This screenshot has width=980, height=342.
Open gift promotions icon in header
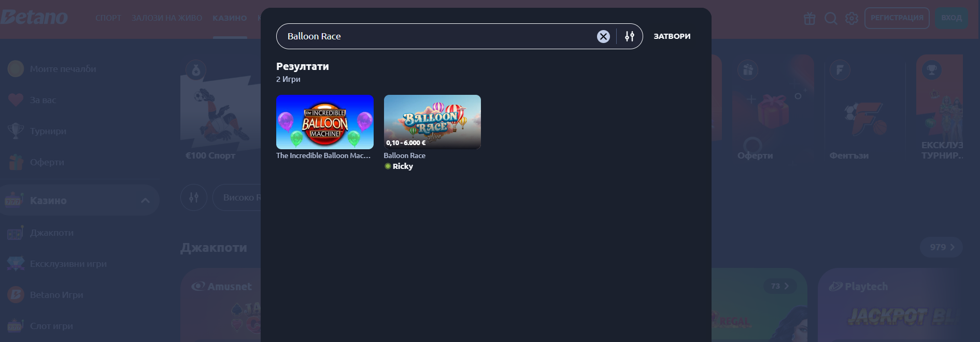pyautogui.click(x=809, y=19)
